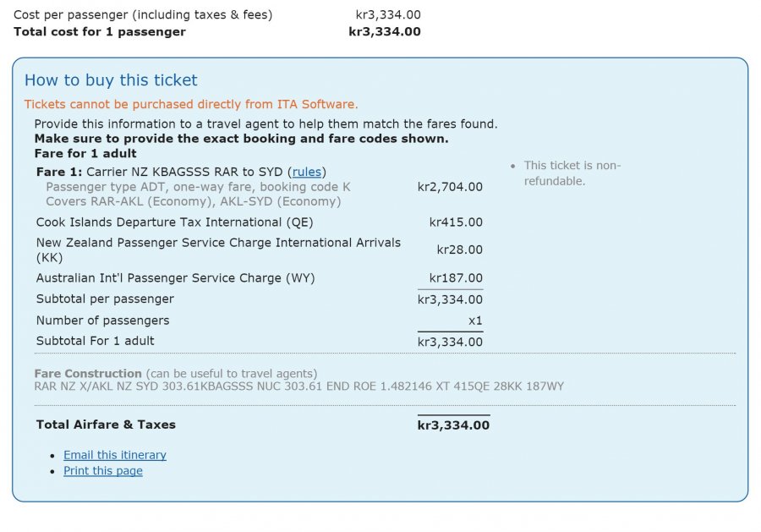
Task: Click the Cost per passenger amount at top
Action: click(387, 15)
